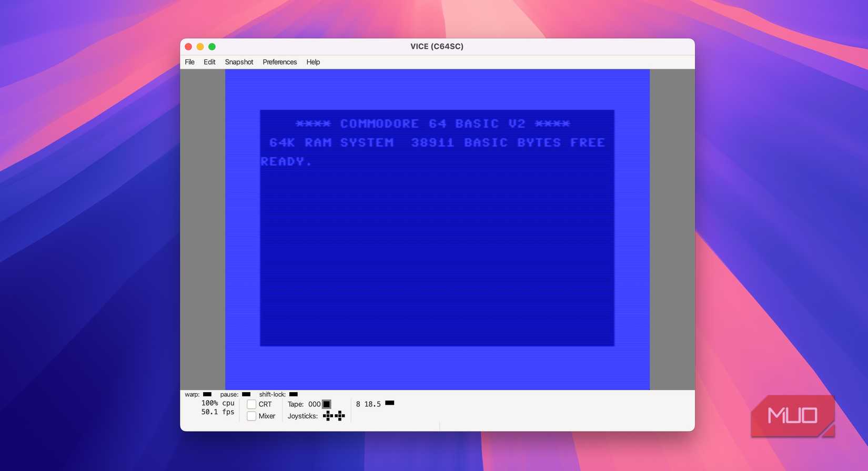Open the Edit menu
This screenshot has width=868, height=471.
[209, 62]
